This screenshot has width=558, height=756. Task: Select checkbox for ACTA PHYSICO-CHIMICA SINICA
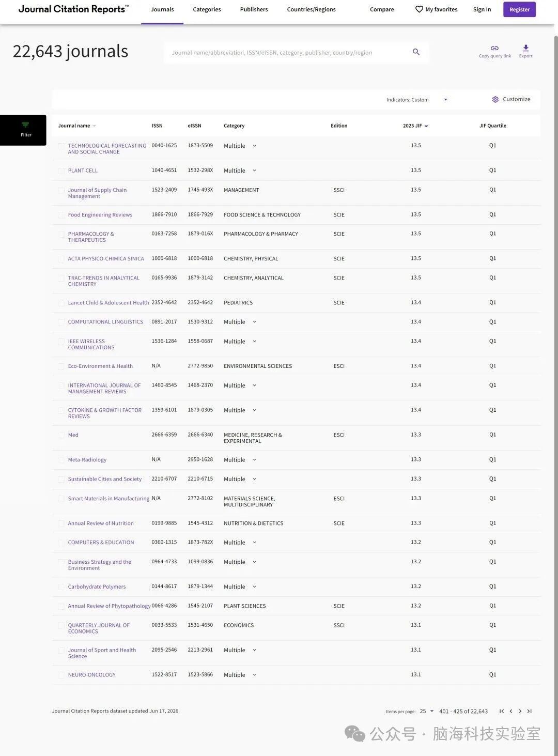click(x=61, y=259)
